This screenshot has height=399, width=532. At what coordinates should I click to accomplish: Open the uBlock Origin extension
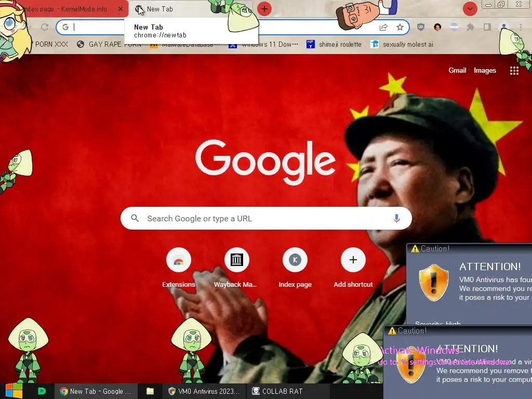pyautogui.click(x=421, y=27)
